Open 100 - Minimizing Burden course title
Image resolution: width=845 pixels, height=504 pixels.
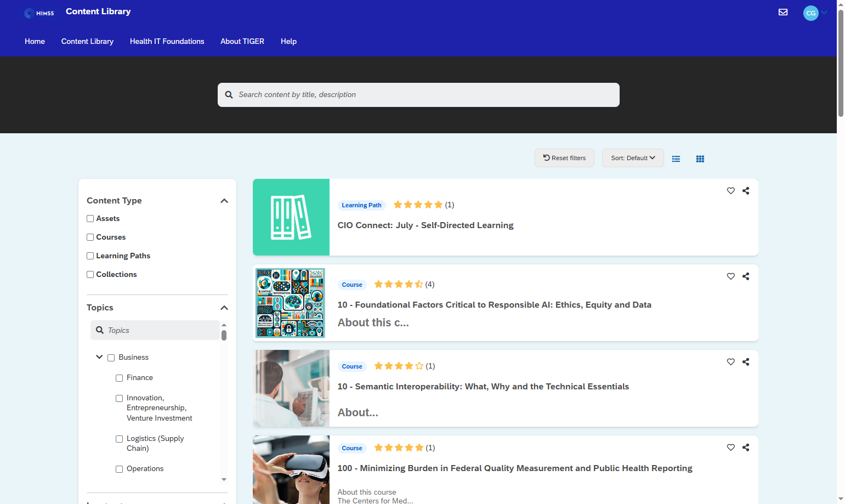(x=515, y=468)
